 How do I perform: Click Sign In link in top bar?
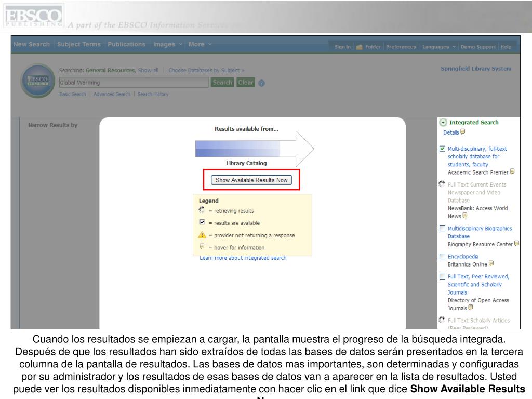click(342, 47)
